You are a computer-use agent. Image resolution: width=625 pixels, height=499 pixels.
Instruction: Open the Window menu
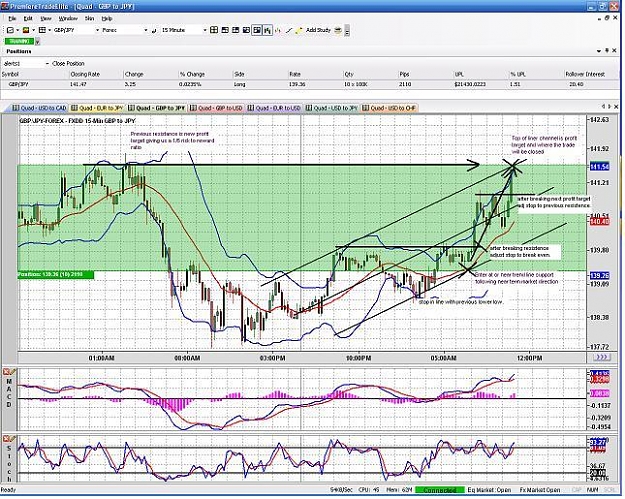(68, 18)
